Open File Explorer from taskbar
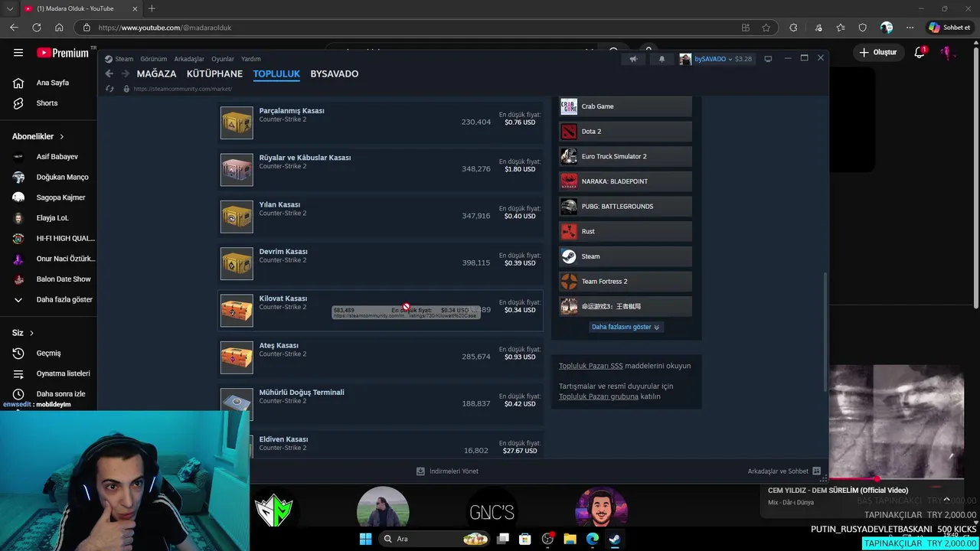Image resolution: width=980 pixels, height=551 pixels. pos(570,539)
